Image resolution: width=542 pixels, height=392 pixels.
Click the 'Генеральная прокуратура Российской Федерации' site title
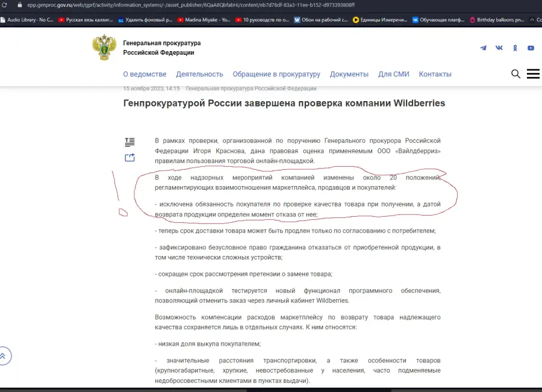pos(162,48)
